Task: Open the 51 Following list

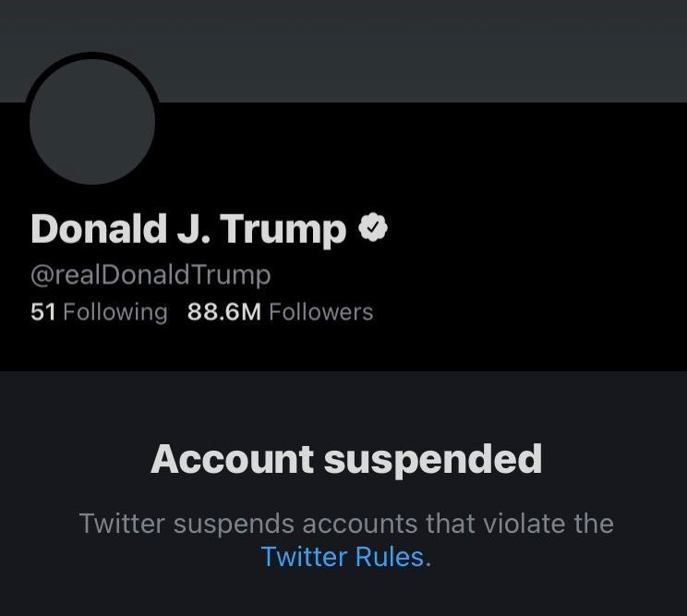Action: (x=99, y=312)
